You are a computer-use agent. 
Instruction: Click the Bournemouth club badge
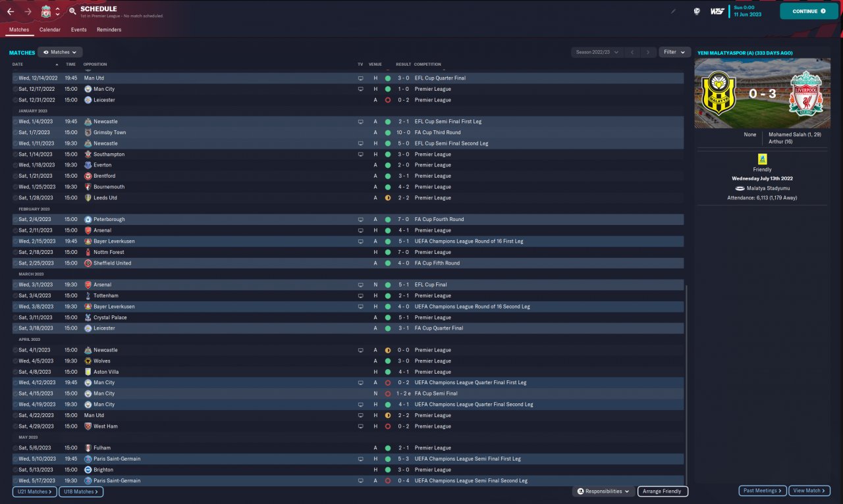coord(88,187)
